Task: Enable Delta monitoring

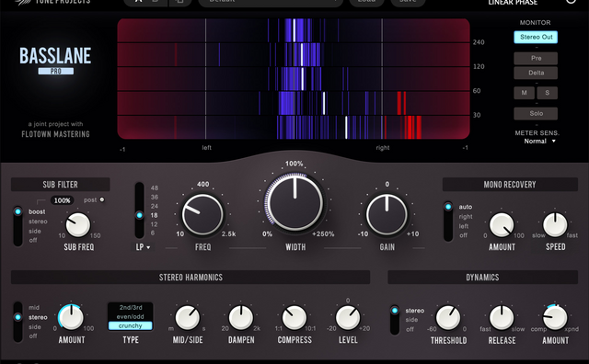Action: 536,73
